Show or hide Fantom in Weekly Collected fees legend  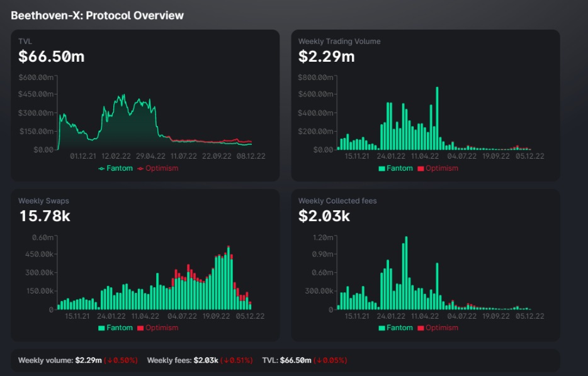pyautogui.click(x=395, y=328)
